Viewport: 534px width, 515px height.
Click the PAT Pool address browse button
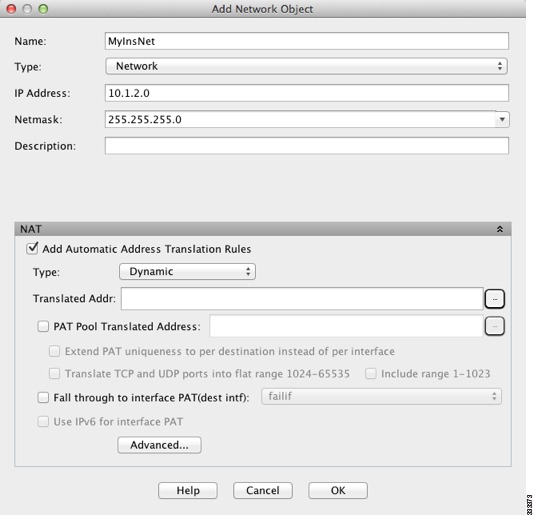pos(494,326)
